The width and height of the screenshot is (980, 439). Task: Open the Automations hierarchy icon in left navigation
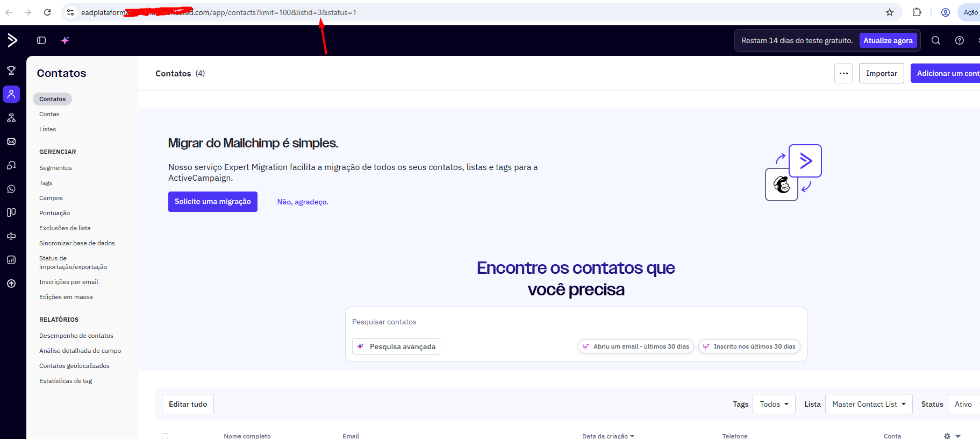click(x=11, y=118)
